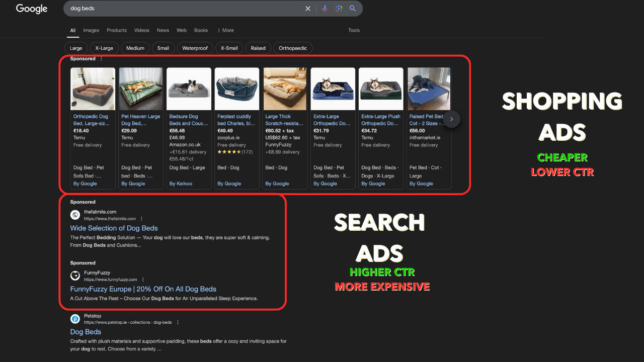Open Pet Heaven Large Dog Bed title
Image resolution: width=644 pixels, height=362 pixels.
click(141, 120)
